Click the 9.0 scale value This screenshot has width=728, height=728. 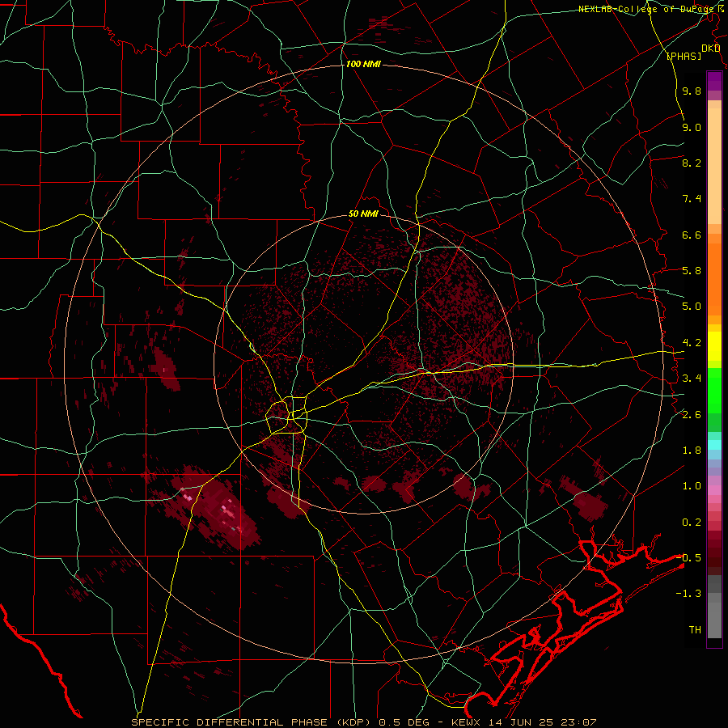692,127
